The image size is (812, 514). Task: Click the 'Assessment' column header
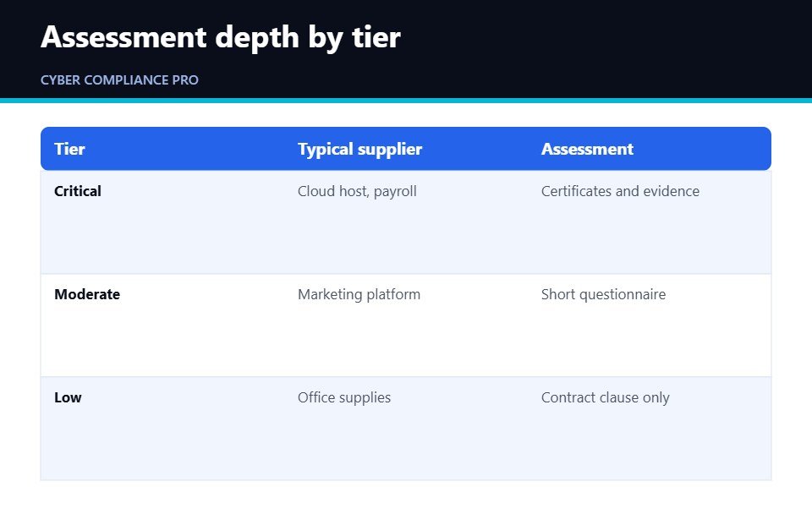click(x=587, y=149)
